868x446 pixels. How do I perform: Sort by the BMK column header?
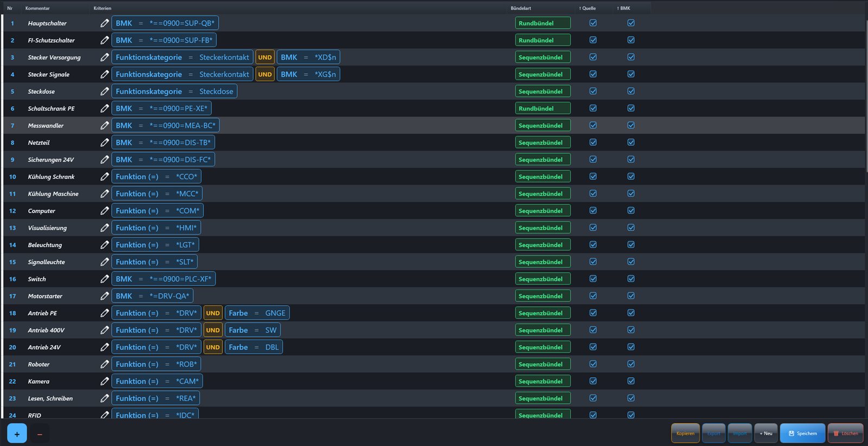[623, 8]
